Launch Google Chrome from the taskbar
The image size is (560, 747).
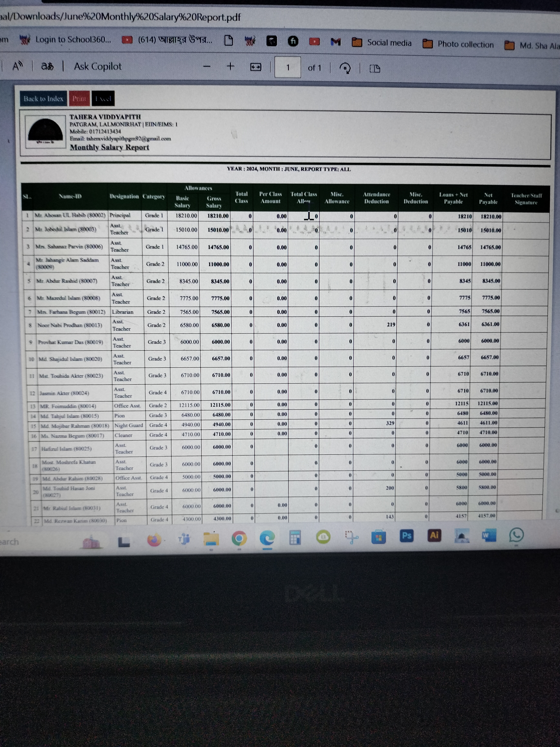(x=239, y=538)
